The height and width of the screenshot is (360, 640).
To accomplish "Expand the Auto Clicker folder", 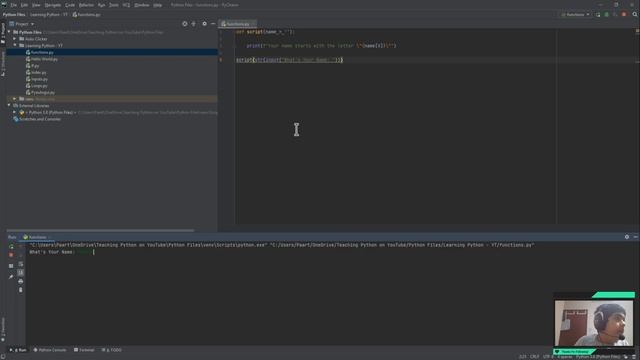I will [x=15, y=39].
